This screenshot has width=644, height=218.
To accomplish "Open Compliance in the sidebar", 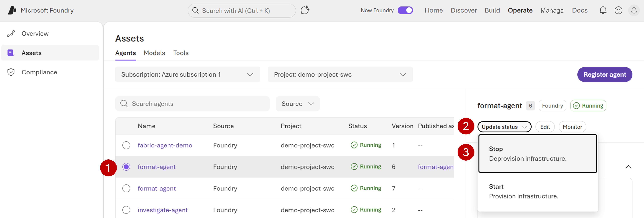I will 50,72.
